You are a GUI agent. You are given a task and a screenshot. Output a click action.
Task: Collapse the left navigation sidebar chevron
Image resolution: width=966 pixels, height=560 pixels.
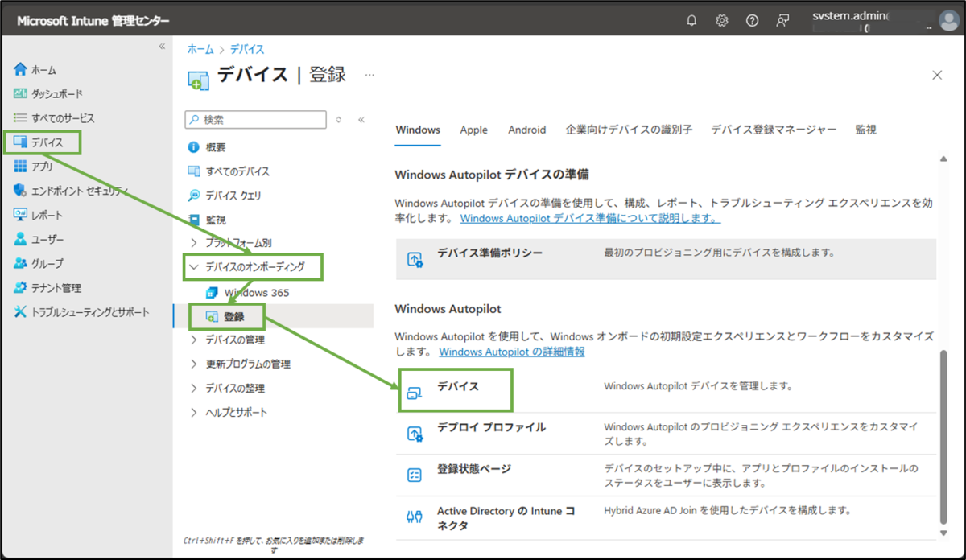click(x=161, y=47)
